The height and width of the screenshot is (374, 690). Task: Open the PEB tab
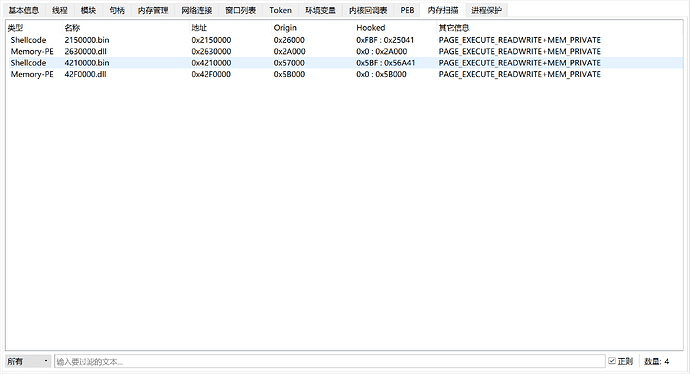pos(407,10)
